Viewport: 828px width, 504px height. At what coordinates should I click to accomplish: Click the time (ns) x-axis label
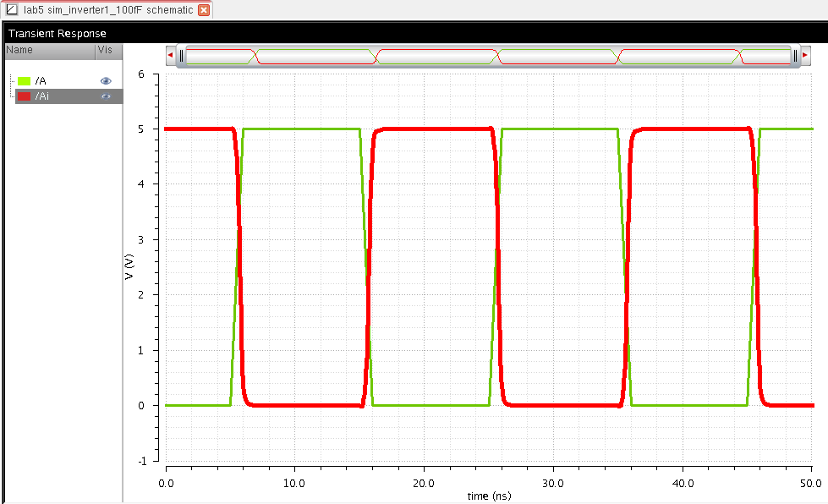(x=489, y=496)
